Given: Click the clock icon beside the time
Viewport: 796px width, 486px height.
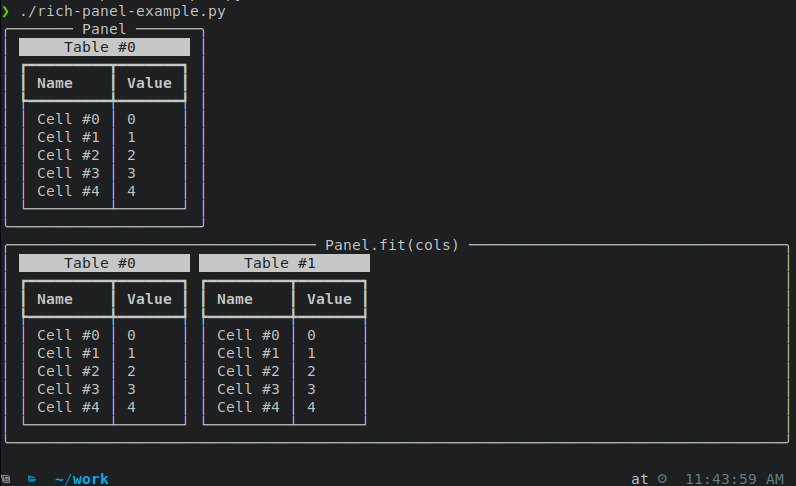Looking at the screenshot, I should (662, 478).
